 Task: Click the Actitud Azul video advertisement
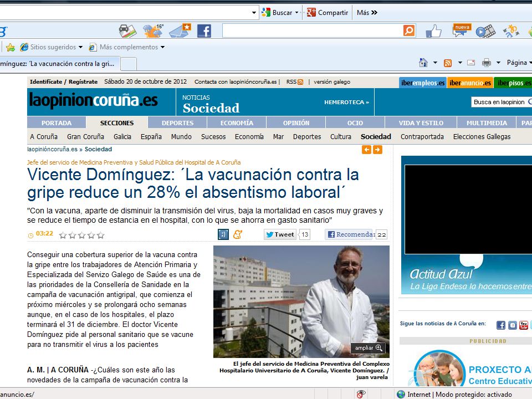467,224
